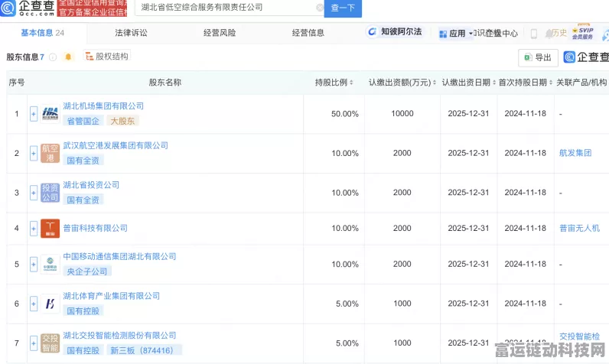Click the 央企子公司 tag
Screen dimensions: 609x364
tap(87, 271)
